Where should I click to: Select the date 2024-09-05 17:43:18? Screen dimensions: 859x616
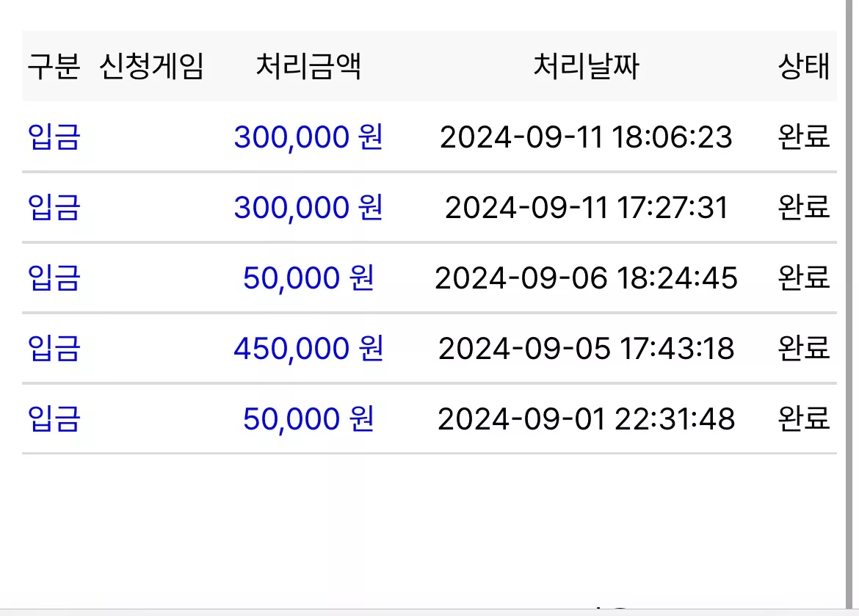pos(586,349)
